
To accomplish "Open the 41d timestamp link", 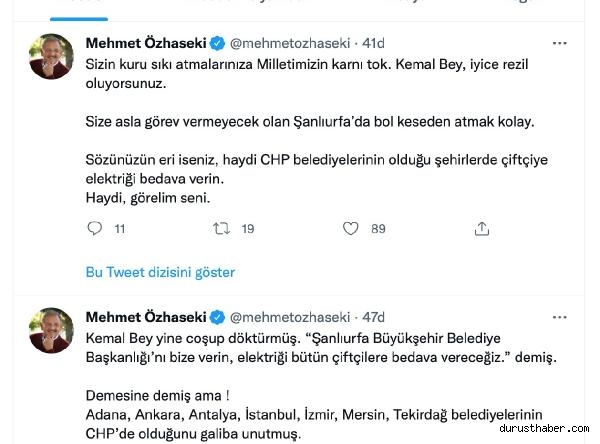I will 373,43.
